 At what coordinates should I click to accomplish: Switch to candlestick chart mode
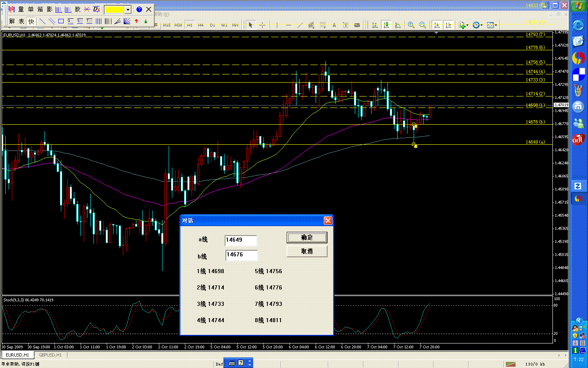click(386, 25)
